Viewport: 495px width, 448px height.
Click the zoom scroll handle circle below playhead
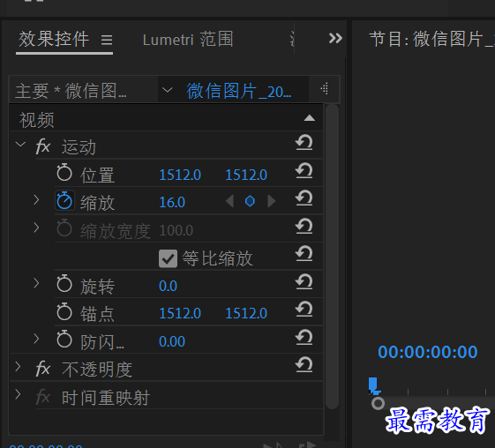pyautogui.click(x=378, y=403)
